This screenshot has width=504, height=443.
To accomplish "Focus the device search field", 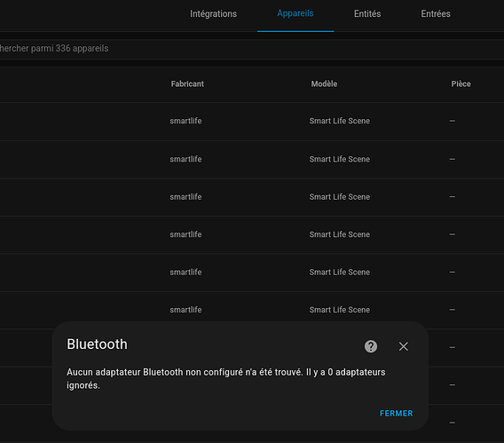I will coord(252,49).
